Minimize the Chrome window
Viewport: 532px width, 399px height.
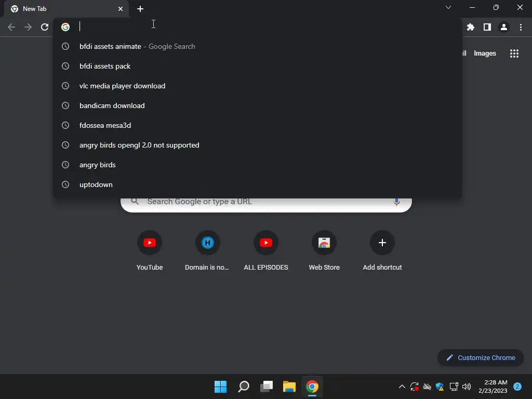pos(472,7)
